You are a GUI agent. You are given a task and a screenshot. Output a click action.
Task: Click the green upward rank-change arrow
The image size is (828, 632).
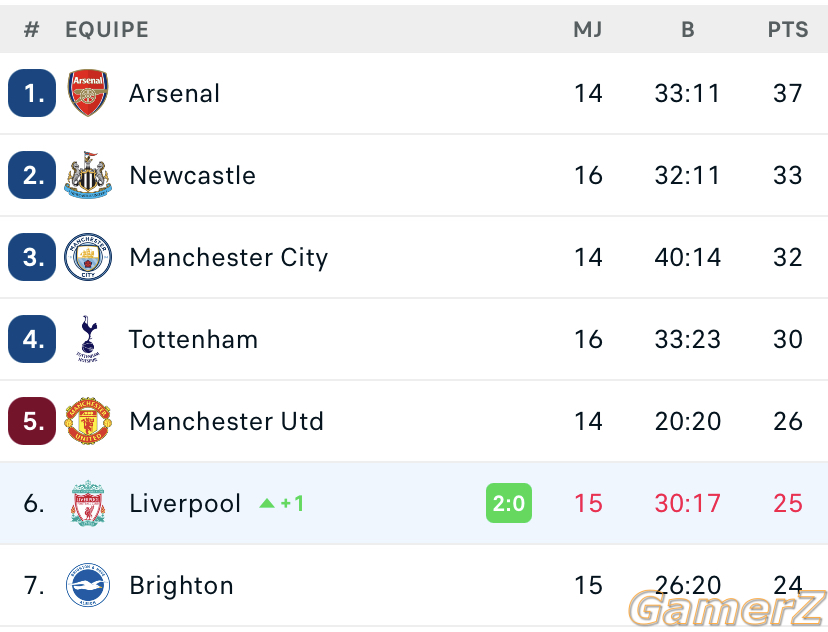[267, 503]
